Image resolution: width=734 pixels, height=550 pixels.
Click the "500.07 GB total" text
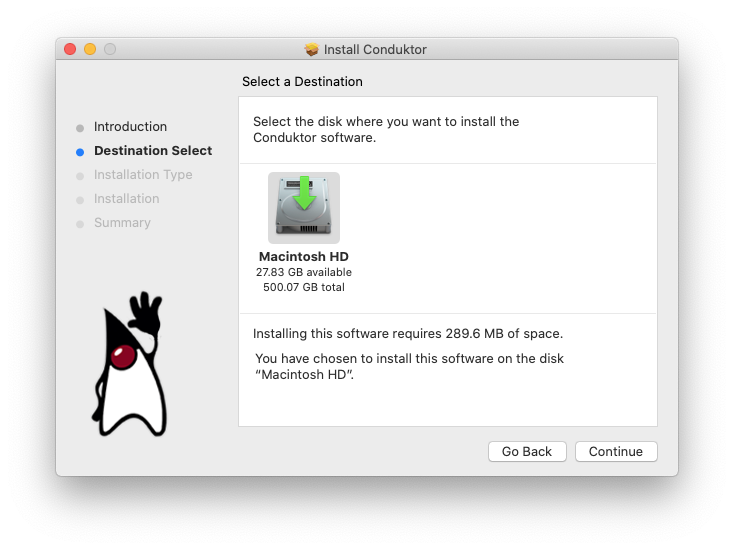coord(304,287)
